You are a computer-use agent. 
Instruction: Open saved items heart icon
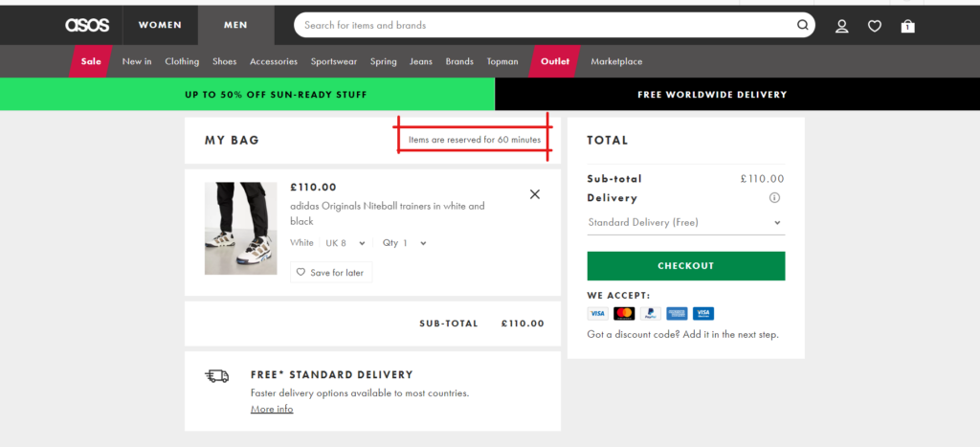click(875, 26)
